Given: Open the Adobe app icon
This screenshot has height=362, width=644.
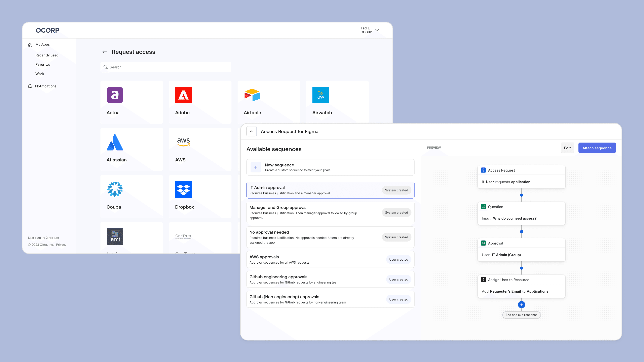Looking at the screenshot, I should [x=183, y=95].
